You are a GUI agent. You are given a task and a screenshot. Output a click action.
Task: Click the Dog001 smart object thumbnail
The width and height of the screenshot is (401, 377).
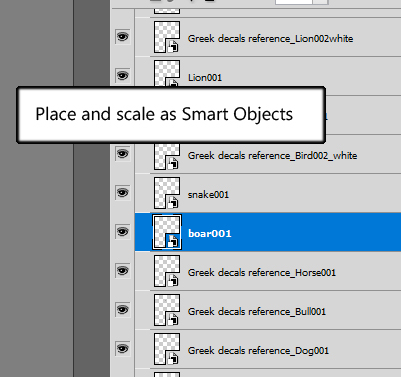click(x=167, y=349)
